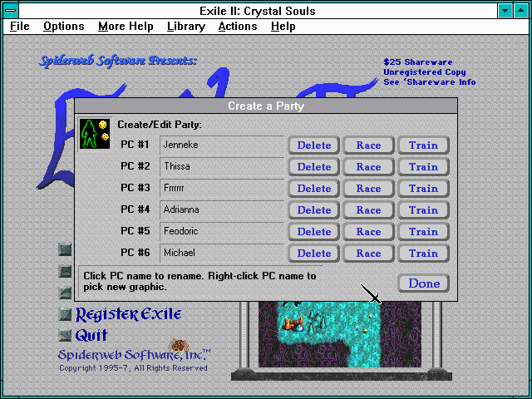Image resolution: width=532 pixels, height=399 pixels.
Task: Choose race for Thissa
Action: coord(368,167)
